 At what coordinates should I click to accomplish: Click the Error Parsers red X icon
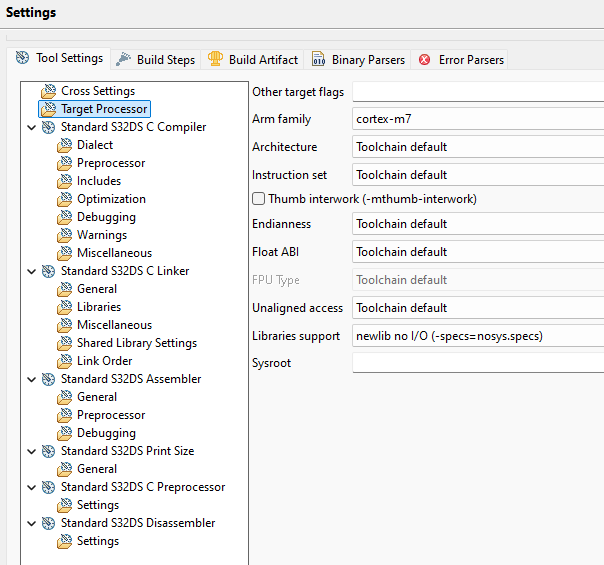(x=424, y=60)
